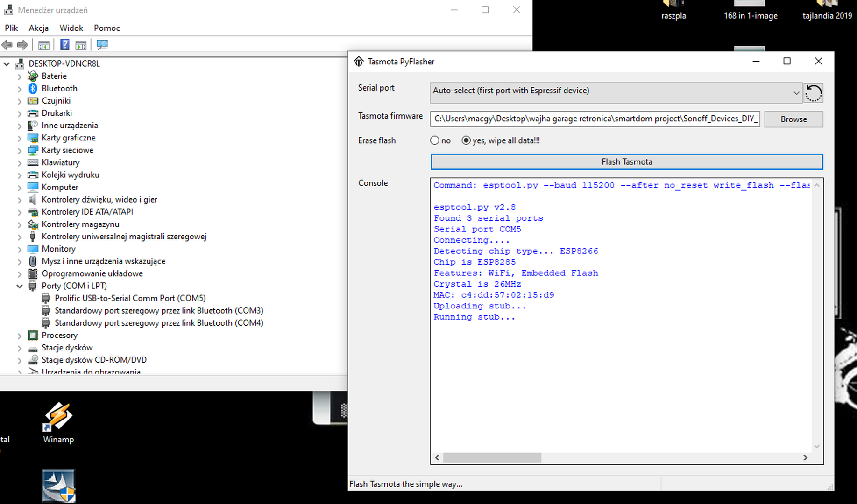Open the Widok menu

click(71, 28)
